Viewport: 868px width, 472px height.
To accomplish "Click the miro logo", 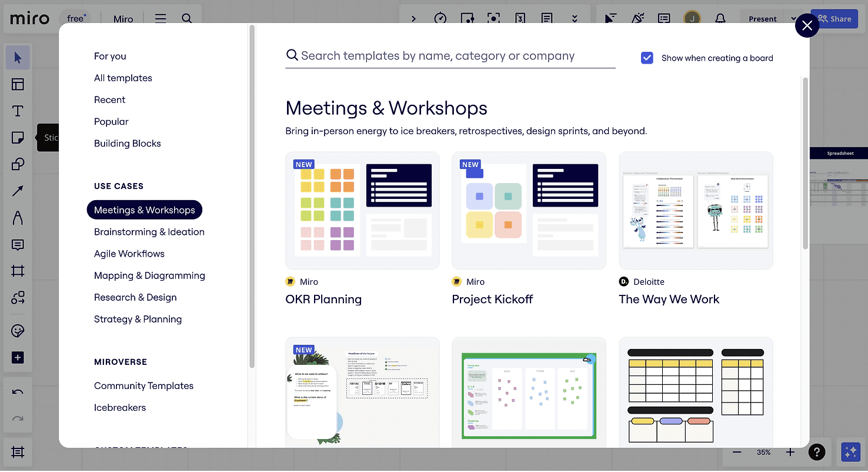I will 29,19.
